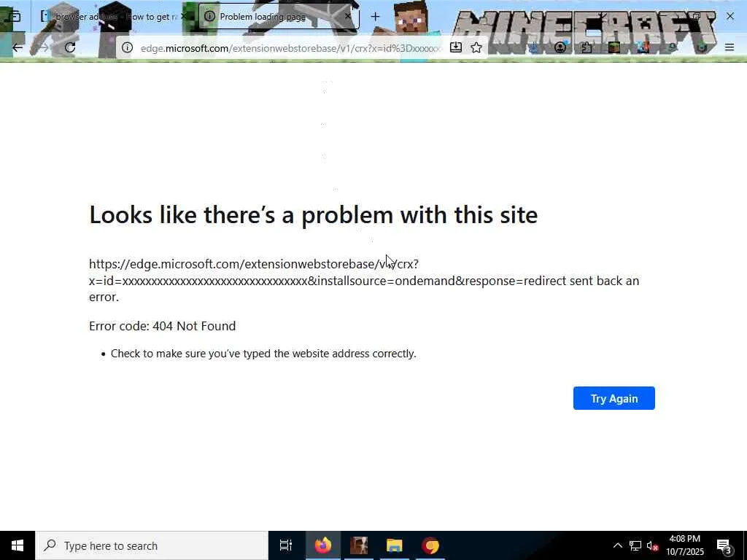Viewport: 747px width, 560px height.
Task: Click the Check to make sure typed correctly text
Action: (263, 354)
